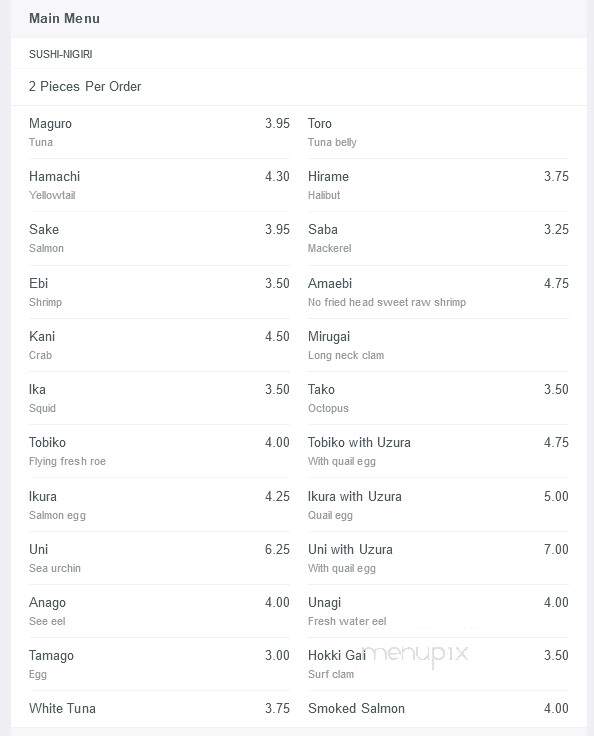This screenshot has height=736, width=594.
Task: Select Ikura with Uzura item
Action: click(438, 505)
